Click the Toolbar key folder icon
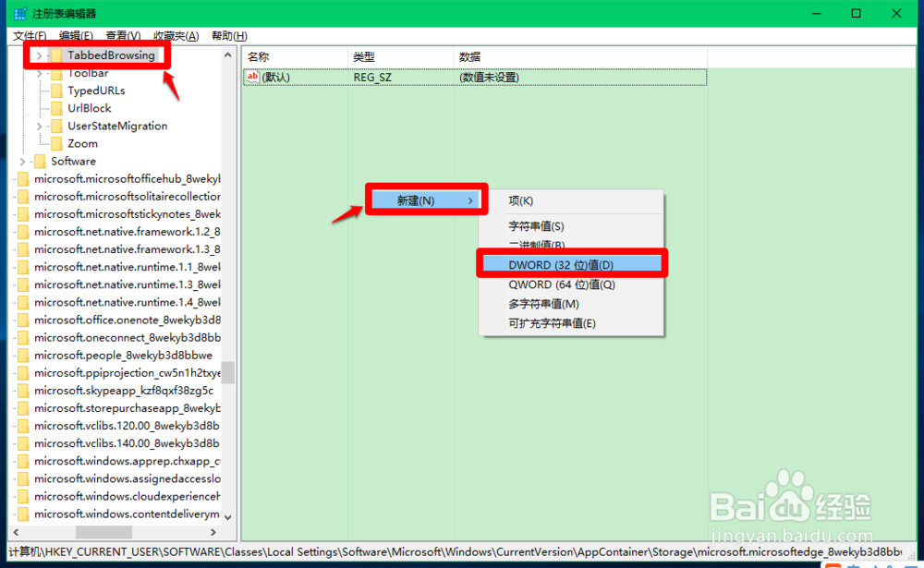Viewport: 924px width, 568px height. click(x=56, y=73)
